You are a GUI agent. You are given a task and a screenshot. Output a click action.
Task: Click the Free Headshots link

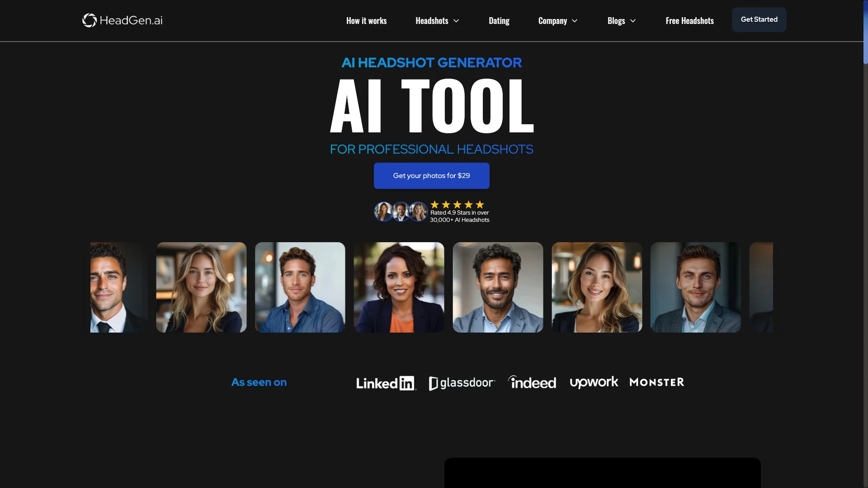click(x=690, y=20)
